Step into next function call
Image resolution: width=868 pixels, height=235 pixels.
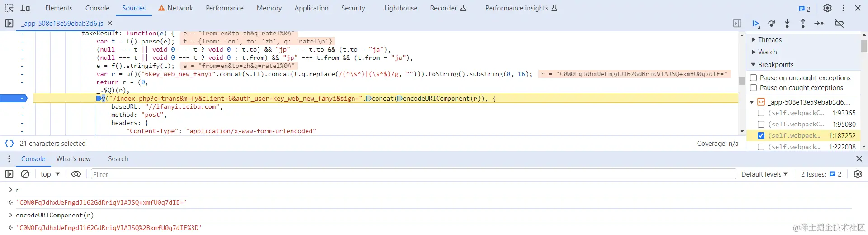pyautogui.click(x=787, y=24)
